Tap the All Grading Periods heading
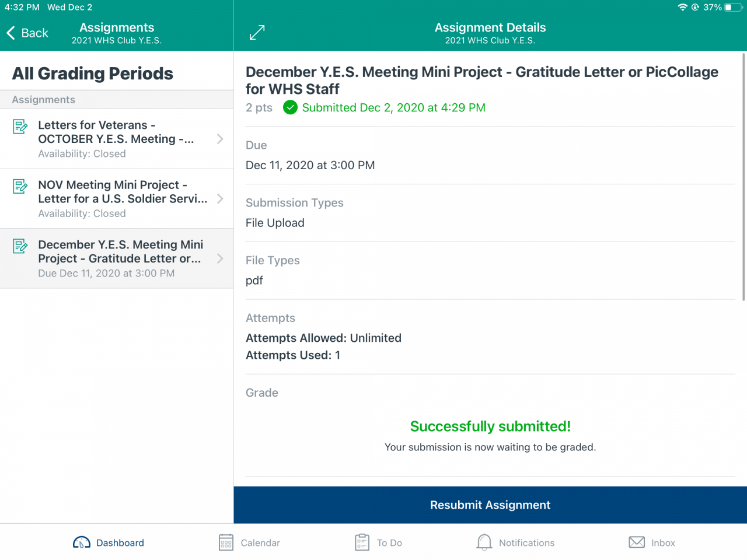Screen dimensions: 747x560 point(93,73)
